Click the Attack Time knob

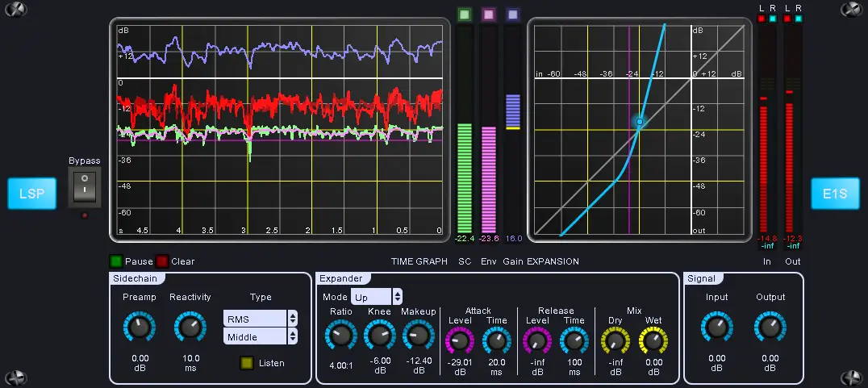pyautogui.click(x=497, y=340)
